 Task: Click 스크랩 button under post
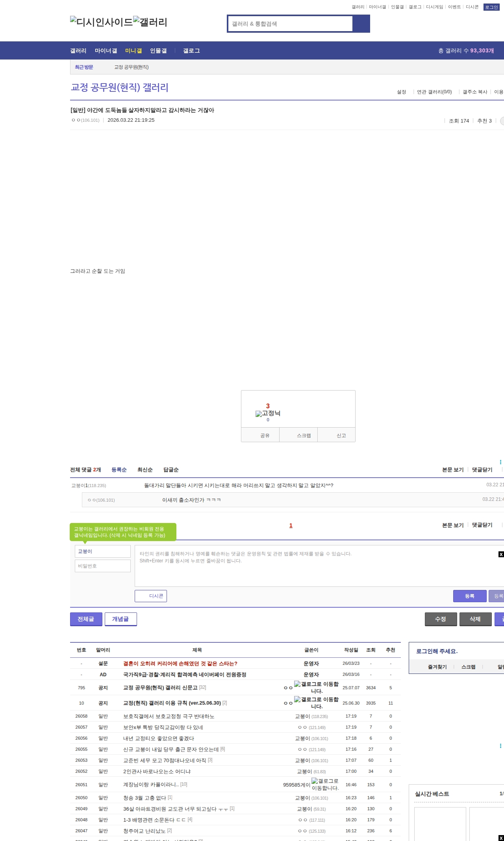(298, 435)
